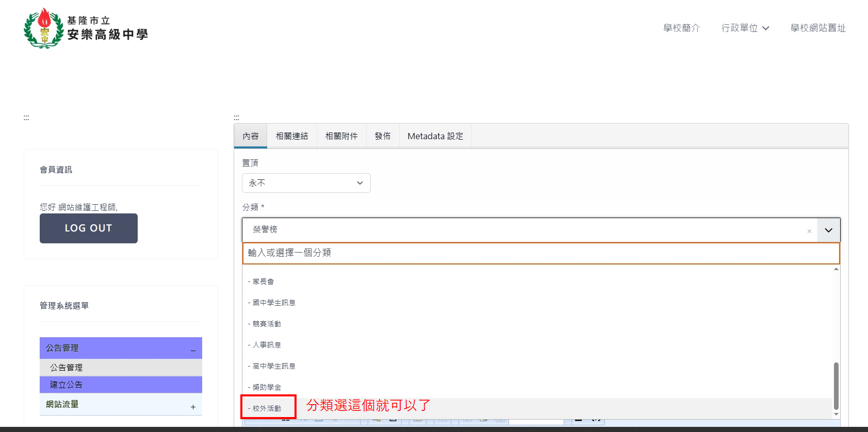Viewport: 868px width, 432px height.
Task: Collapse the 分類 dropdown using its chevron arrow
Action: pyautogui.click(x=828, y=230)
